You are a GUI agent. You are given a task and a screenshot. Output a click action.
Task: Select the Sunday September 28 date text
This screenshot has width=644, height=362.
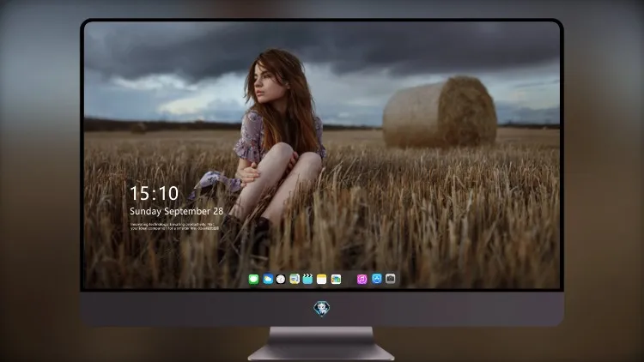177,211
